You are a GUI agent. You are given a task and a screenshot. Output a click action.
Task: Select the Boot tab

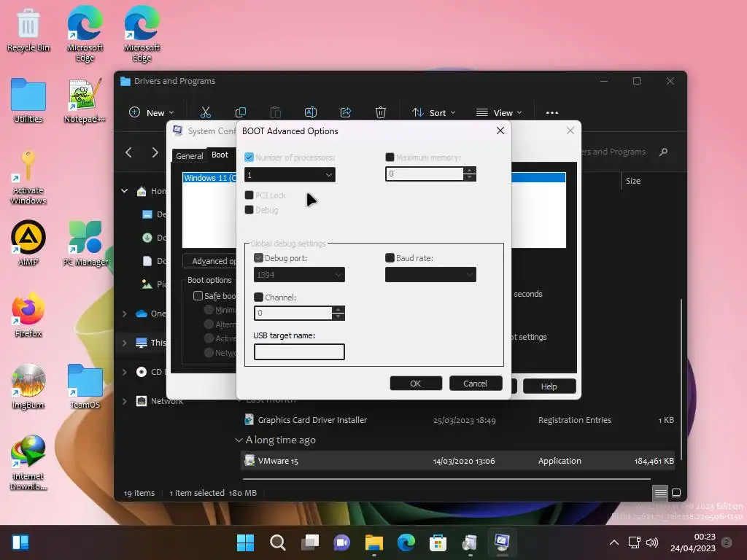click(x=220, y=155)
